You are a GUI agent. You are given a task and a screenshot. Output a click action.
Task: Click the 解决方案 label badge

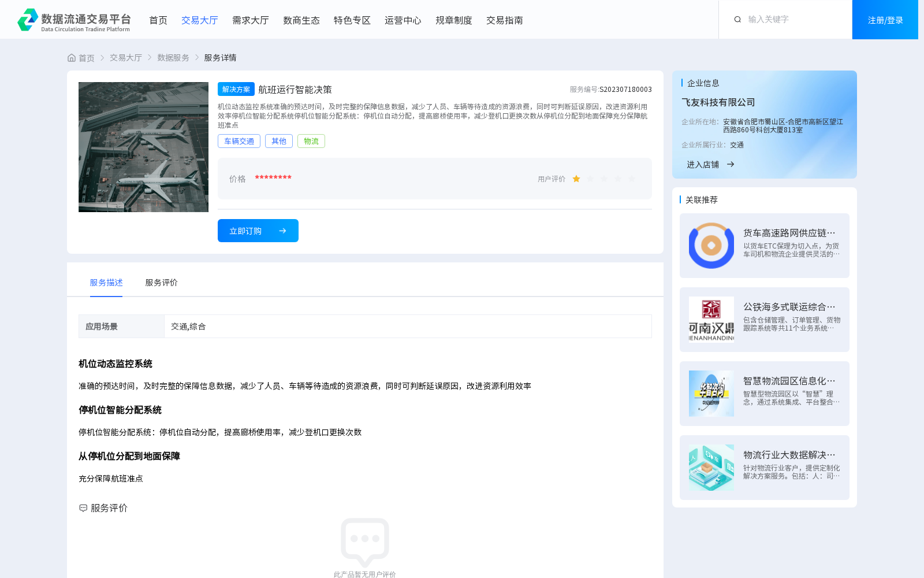pyautogui.click(x=236, y=89)
